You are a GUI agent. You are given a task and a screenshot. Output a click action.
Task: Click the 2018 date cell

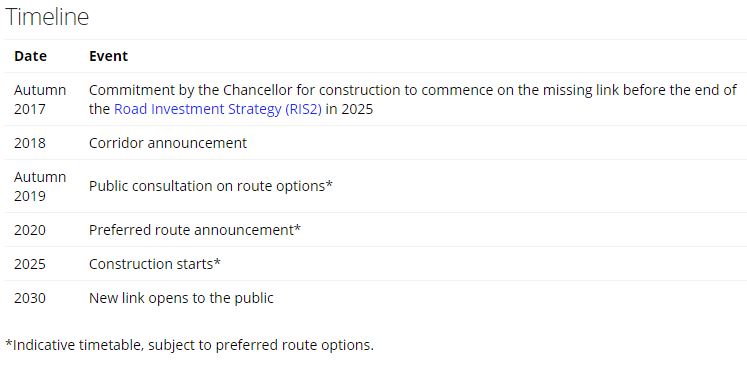coord(30,143)
